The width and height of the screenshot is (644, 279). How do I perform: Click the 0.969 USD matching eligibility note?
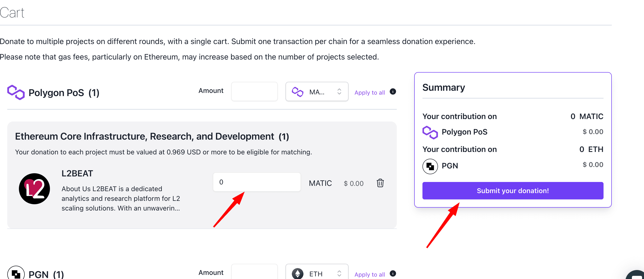click(x=163, y=152)
